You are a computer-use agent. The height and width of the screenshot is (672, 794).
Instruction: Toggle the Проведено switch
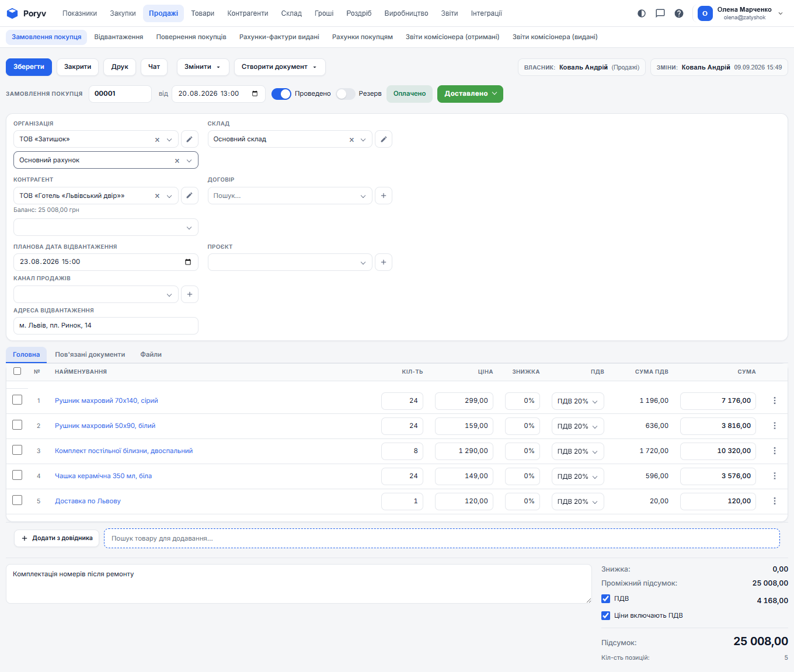pos(281,94)
